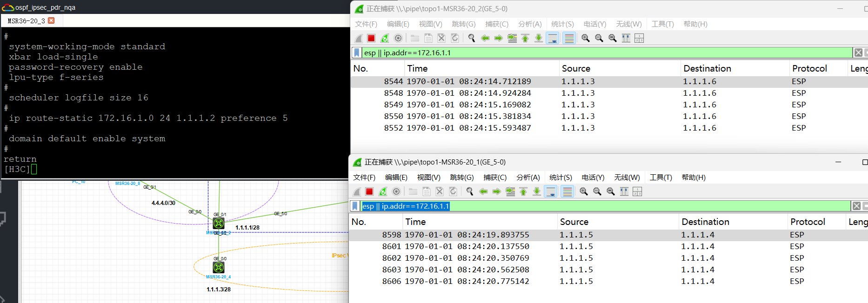Open 分析(A) menu in the top Wireshark window
Screen dimensions: 868x303
click(x=530, y=24)
